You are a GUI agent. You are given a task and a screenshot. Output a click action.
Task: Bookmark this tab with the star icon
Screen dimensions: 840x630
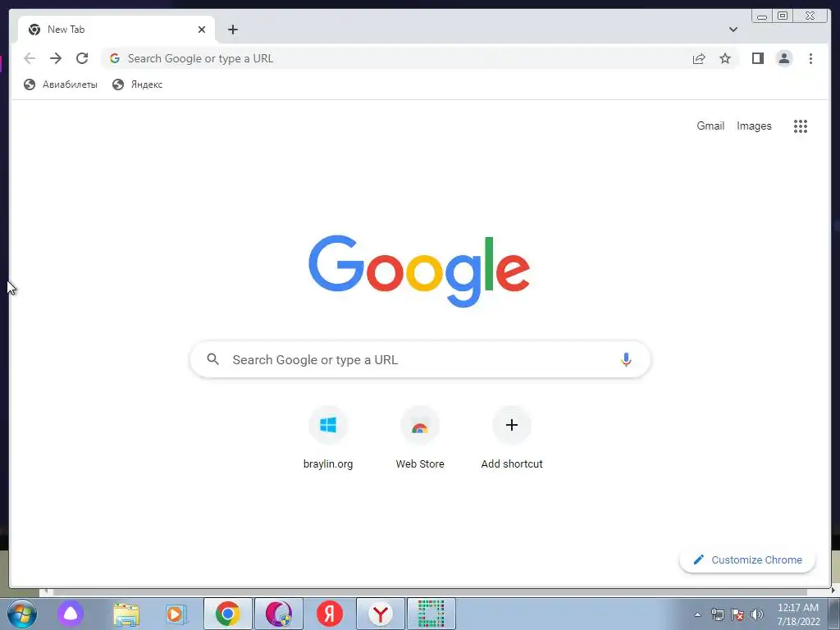[x=725, y=58]
